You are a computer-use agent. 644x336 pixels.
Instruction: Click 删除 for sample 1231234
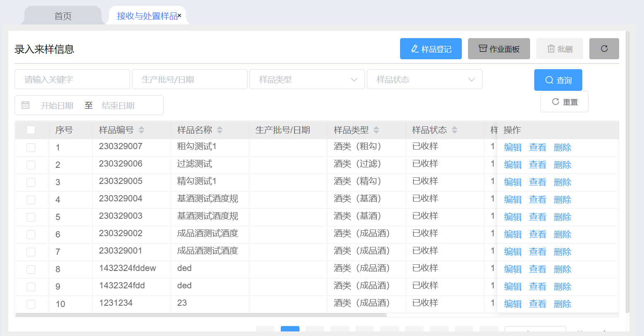pos(562,304)
